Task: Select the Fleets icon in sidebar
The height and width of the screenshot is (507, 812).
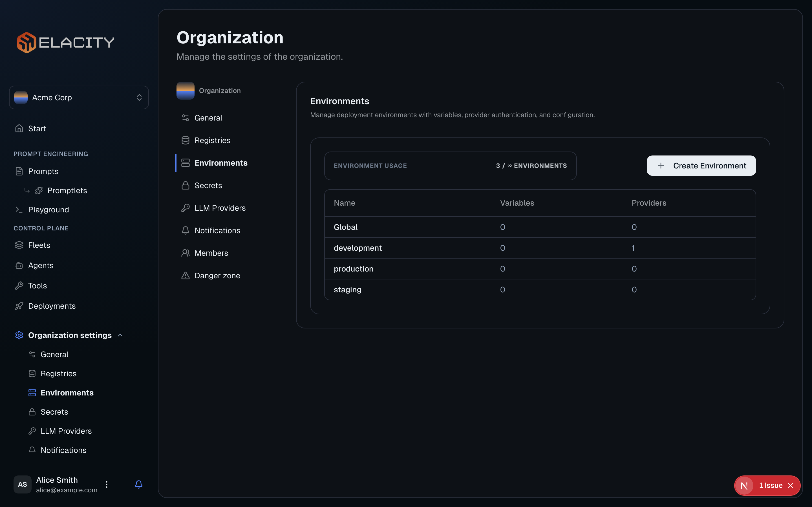Action: point(19,245)
